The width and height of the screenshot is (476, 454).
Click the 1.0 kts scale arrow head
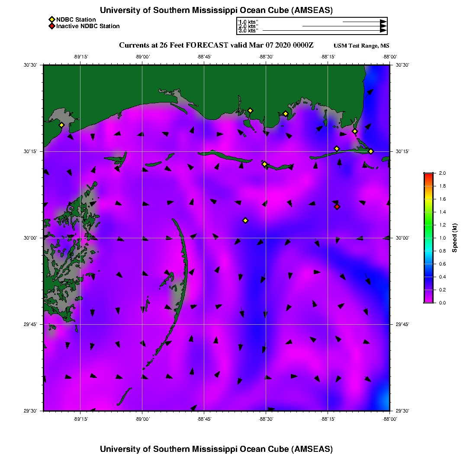point(383,22)
